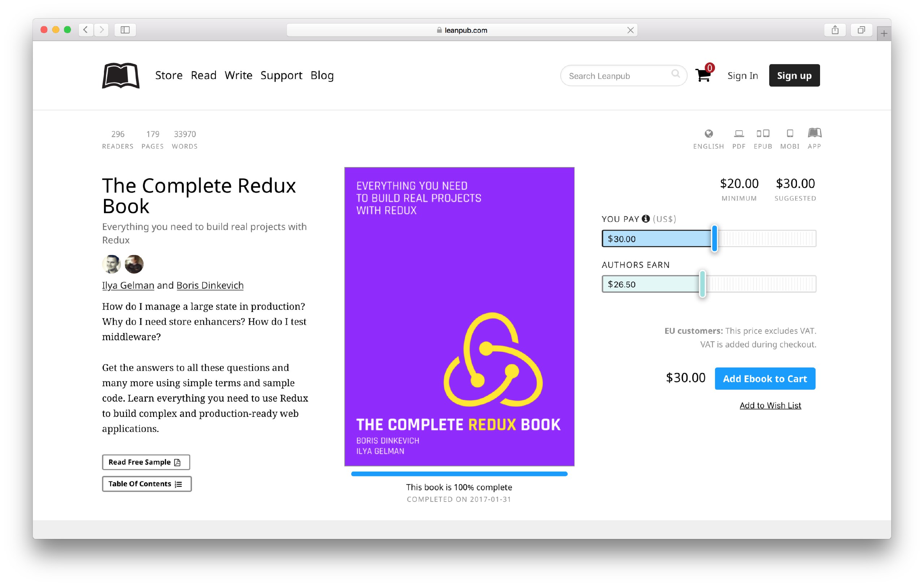924x586 pixels.
Task: Click Add Ebook to Cart
Action: tap(765, 378)
